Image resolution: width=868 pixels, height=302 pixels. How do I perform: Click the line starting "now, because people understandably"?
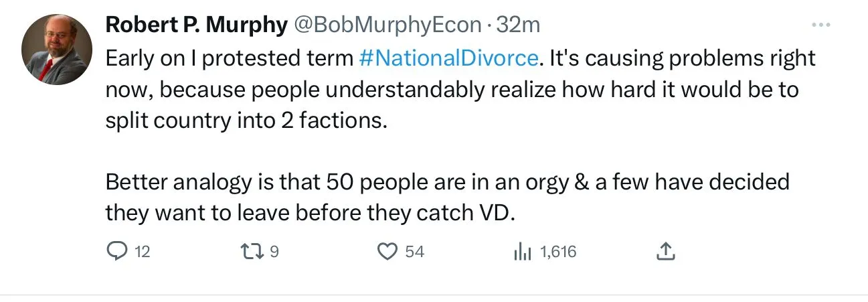point(452,90)
